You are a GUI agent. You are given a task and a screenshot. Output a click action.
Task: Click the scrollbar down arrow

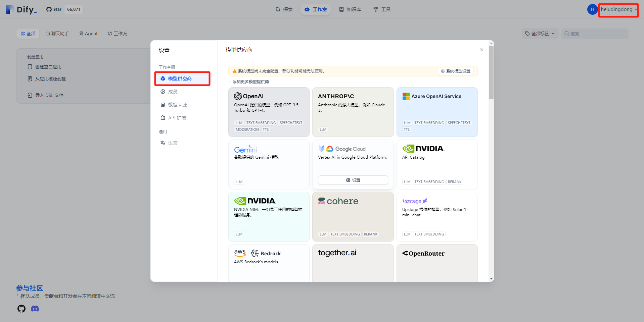click(492, 279)
